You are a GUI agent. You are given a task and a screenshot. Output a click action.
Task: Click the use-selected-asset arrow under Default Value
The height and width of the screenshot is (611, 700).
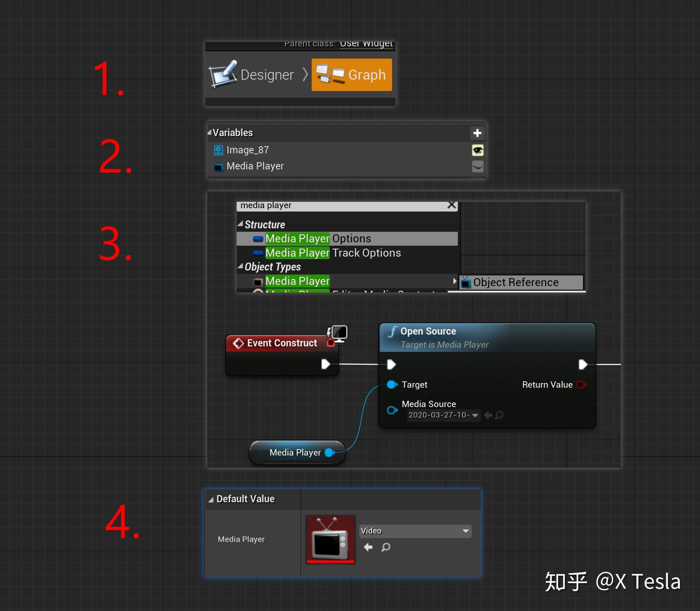pyautogui.click(x=368, y=547)
